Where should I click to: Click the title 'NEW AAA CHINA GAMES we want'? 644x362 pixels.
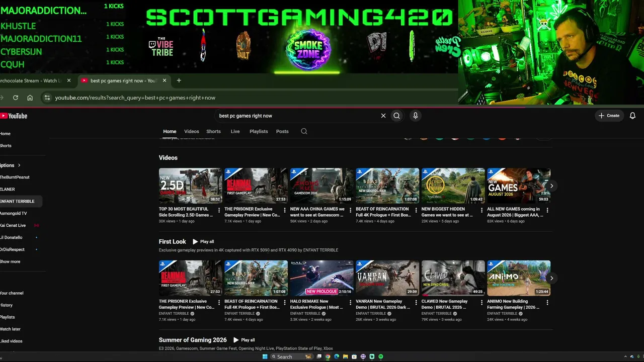[x=317, y=212]
